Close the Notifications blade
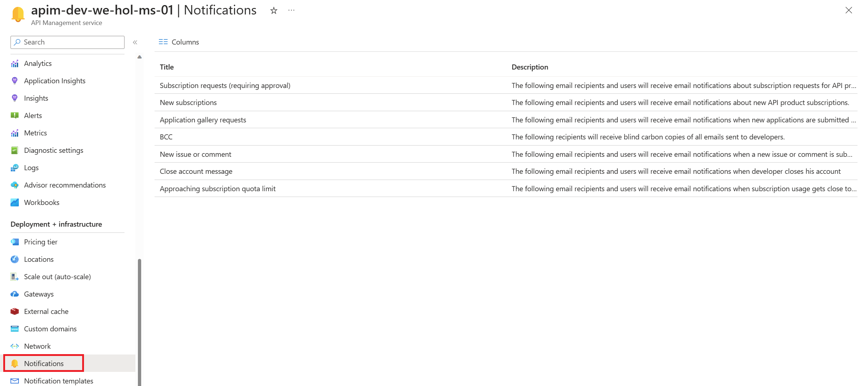Viewport: 868px width, 386px height. click(849, 10)
